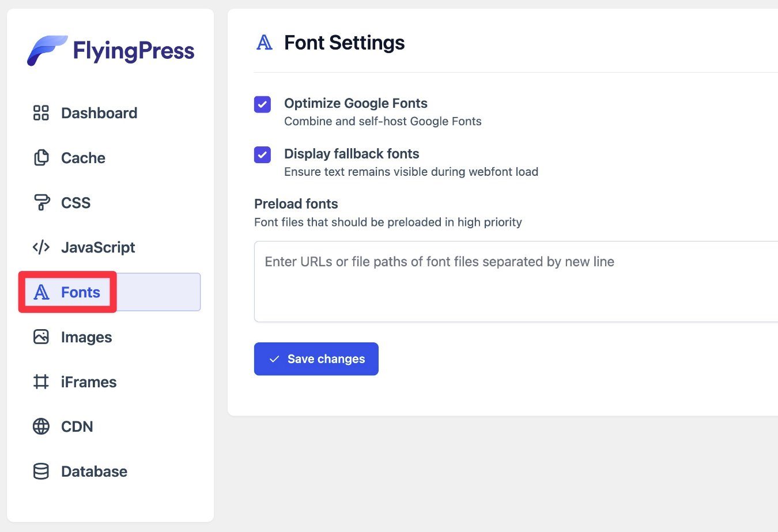Uncheck Optimize Google Fonts checkbox

point(262,104)
